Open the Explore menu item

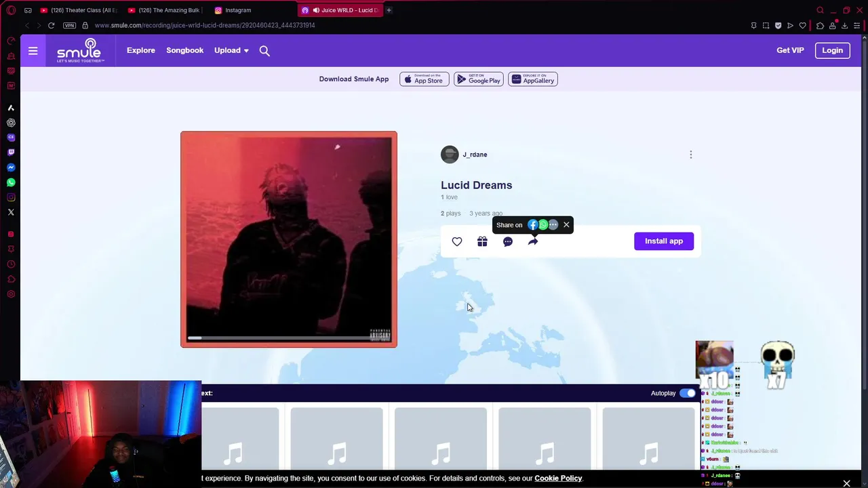click(x=141, y=51)
